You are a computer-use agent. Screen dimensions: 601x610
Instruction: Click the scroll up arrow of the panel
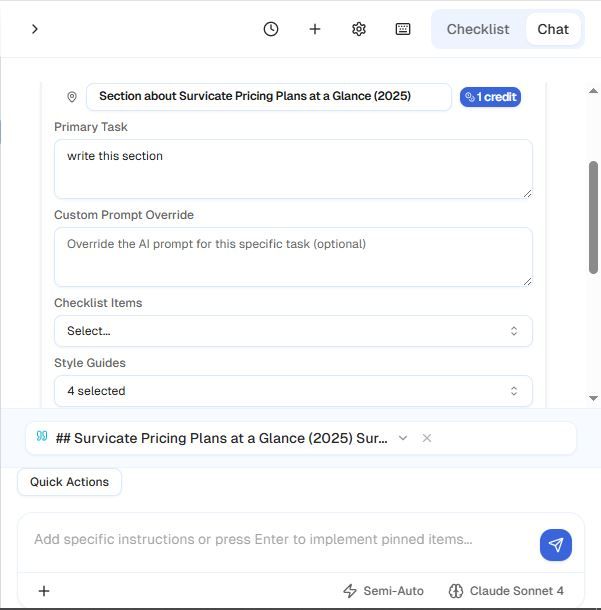[x=593, y=91]
